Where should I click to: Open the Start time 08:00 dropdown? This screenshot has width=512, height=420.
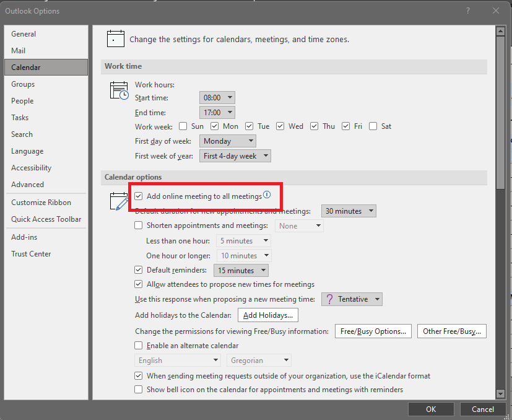pos(217,97)
